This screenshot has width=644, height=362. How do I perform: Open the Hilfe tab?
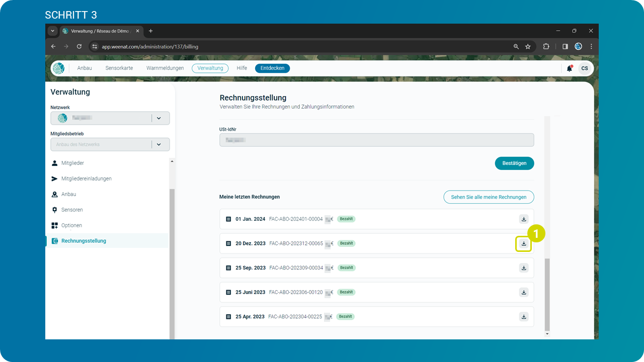pyautogui.click(x=242, y=68)
